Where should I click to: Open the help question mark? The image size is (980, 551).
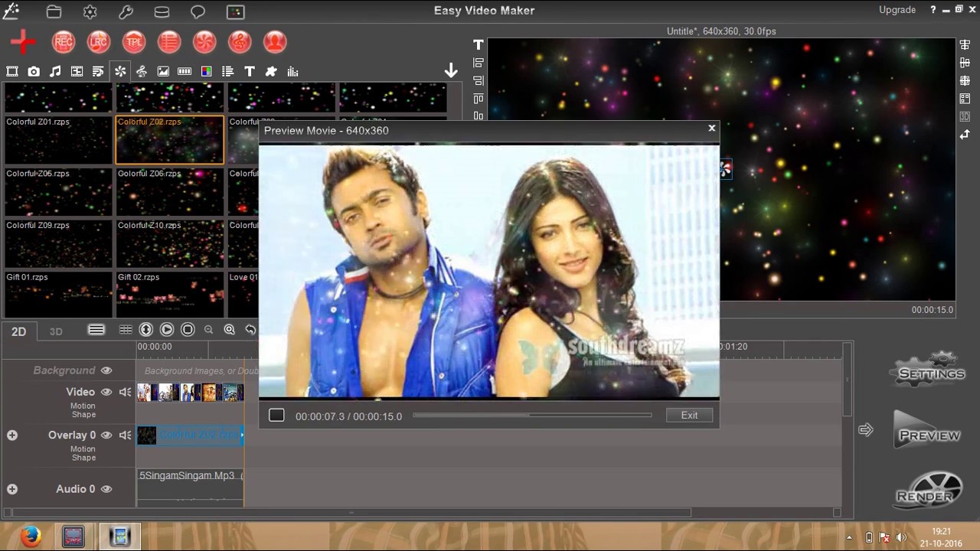pyautogui.click(x=933, y=10)
